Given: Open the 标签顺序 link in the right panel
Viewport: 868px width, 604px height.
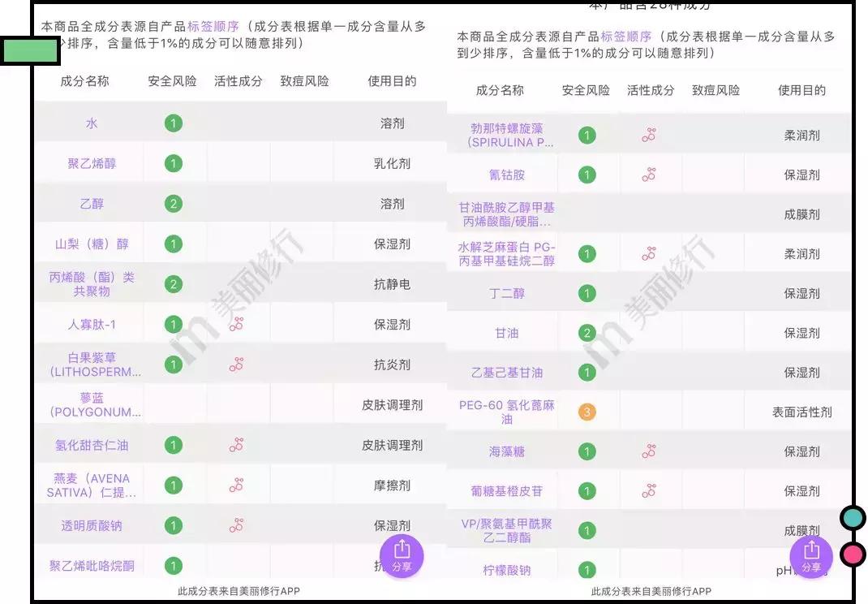Looking at the screenshot, I should tap(625, 37).
